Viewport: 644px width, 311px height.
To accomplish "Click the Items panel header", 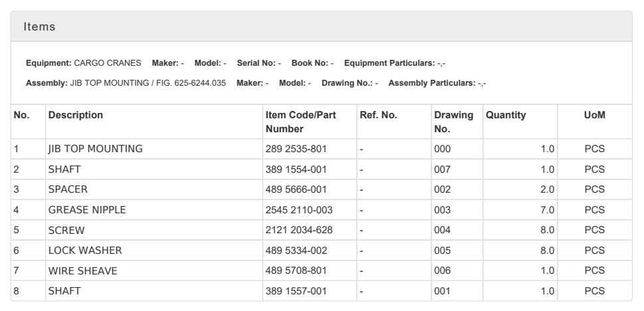I will pos(39,27).
